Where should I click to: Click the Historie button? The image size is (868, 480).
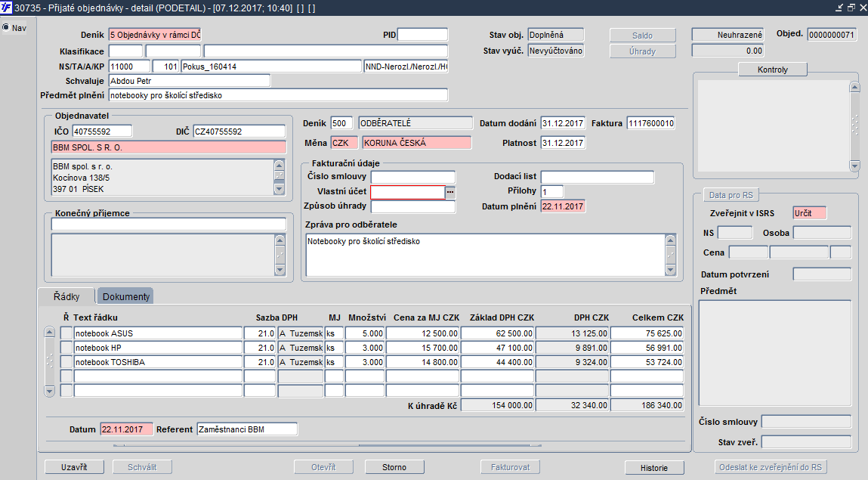[653, 467]
